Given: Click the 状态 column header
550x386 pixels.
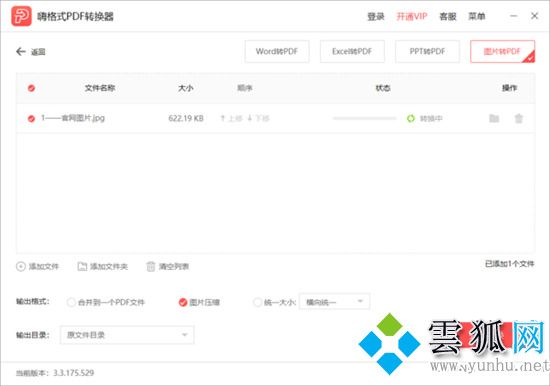Looking at the screenshot, I should (x=383, y=88).
